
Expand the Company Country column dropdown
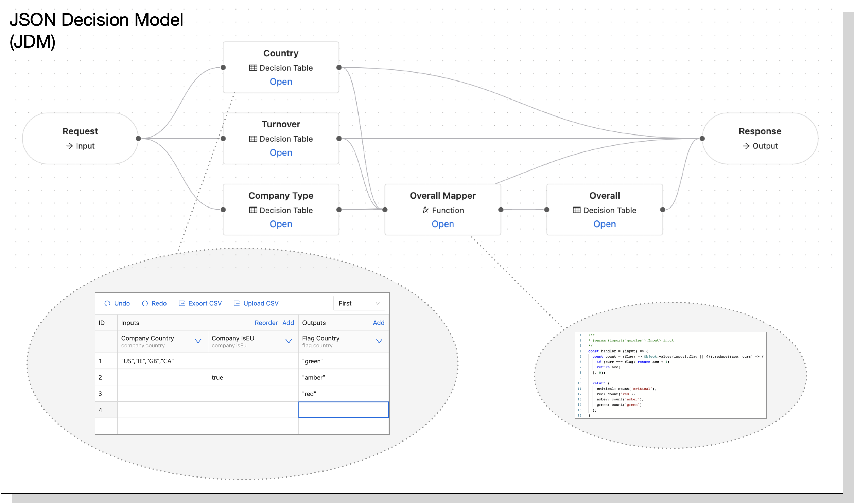pyautogui.click(x=198, y=341)
